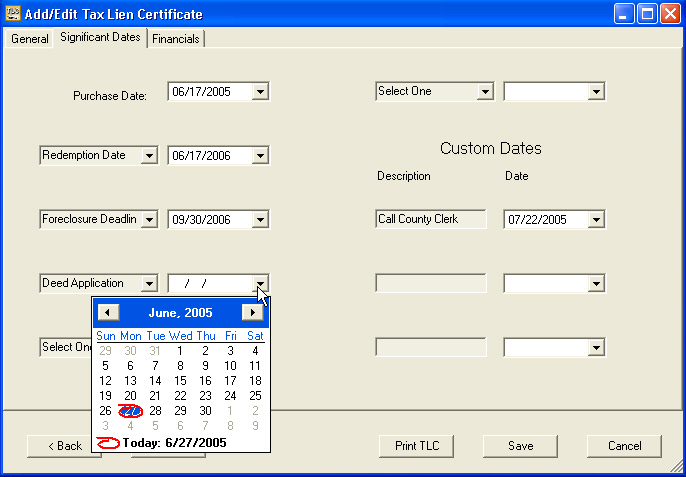Select grayed July 9 in calendar
686x477 pixels.
255,426
